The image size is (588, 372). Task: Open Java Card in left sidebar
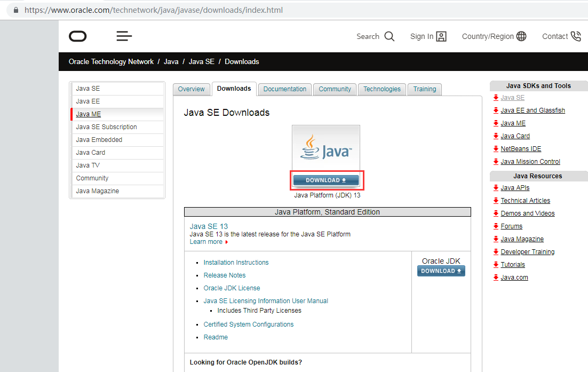coord(117,152)
